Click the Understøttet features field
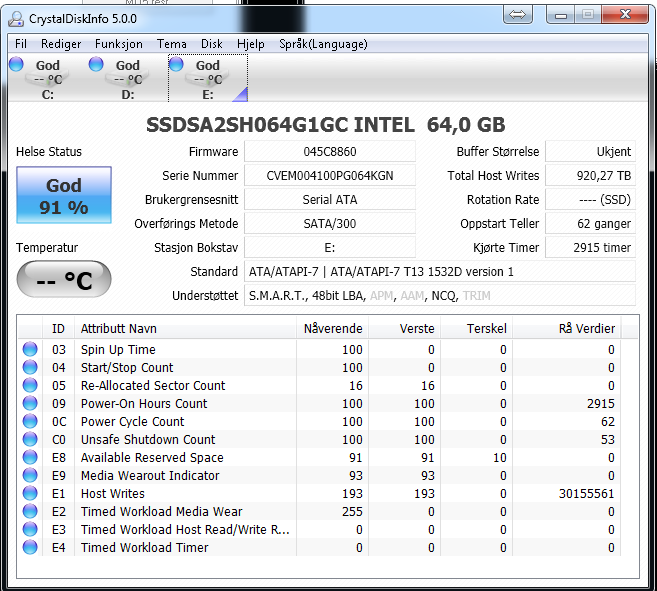Viewport: 657px width, 591px height. pyautogui.click(x=440, y=296)
